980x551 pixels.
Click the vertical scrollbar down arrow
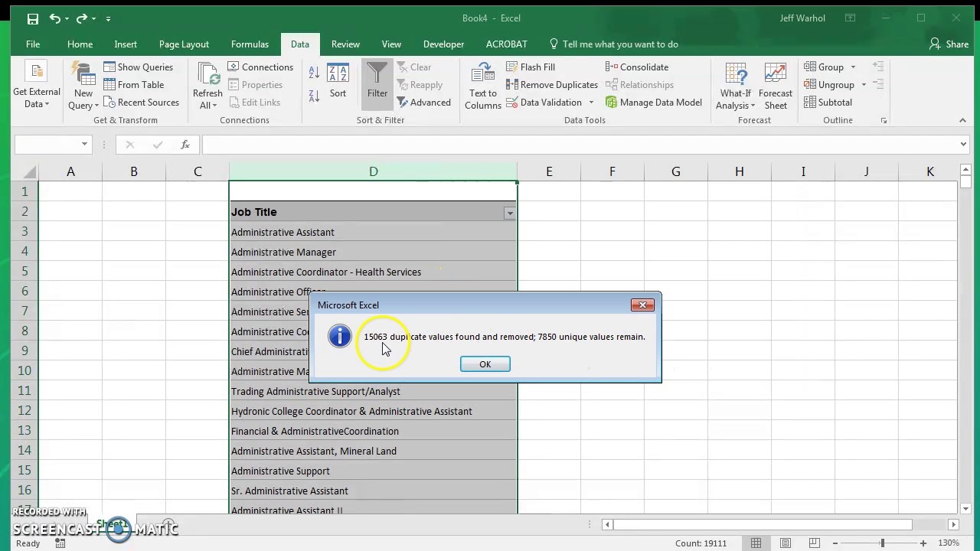pyautogui.click(x=965, y=509)
